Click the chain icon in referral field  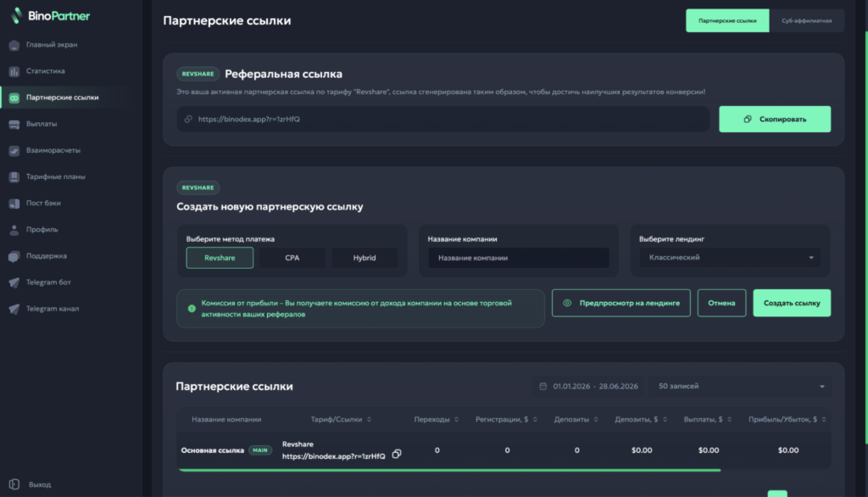pos(188,119)
